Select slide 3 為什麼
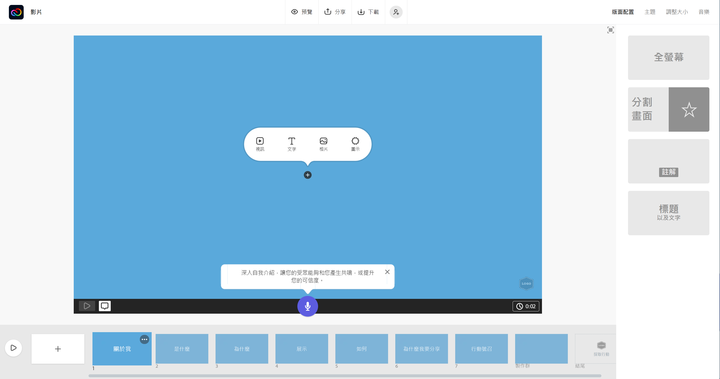The width and height of the screenshot is (720, 379). (x=242, y=349)
